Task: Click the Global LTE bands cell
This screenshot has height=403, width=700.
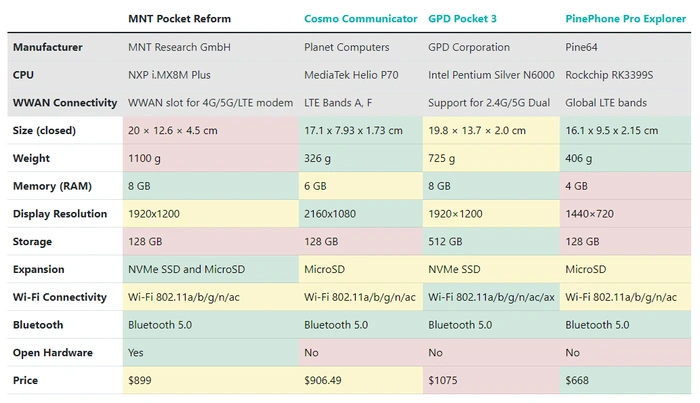Action: click(606, 103)
